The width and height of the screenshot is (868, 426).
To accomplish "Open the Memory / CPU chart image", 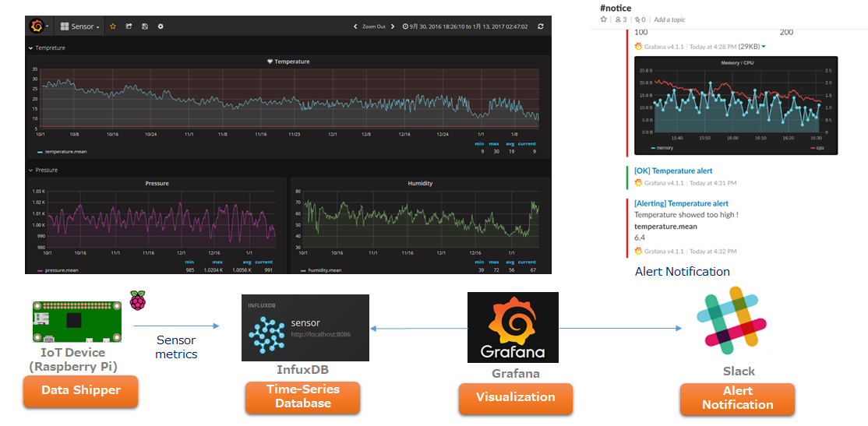I will 736,105.
